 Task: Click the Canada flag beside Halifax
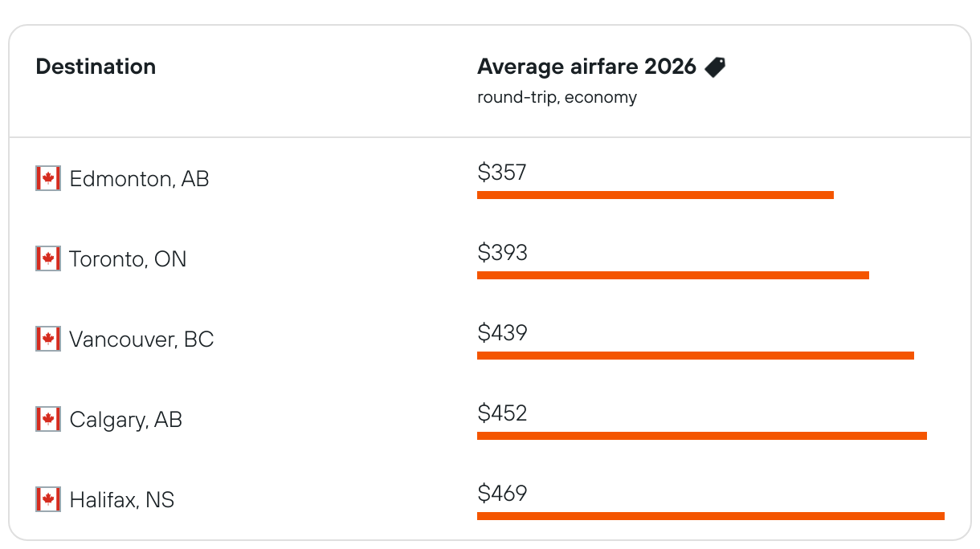(48, 499)
